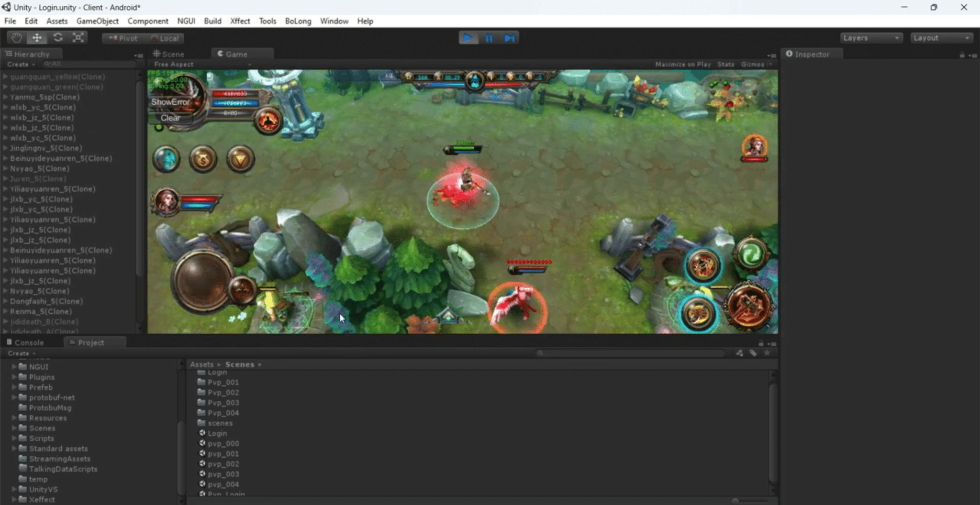Toggle the Stats overlay
The height and width of the screenshot is (505, 980).
pyautogui.click(x=725, y=64)
